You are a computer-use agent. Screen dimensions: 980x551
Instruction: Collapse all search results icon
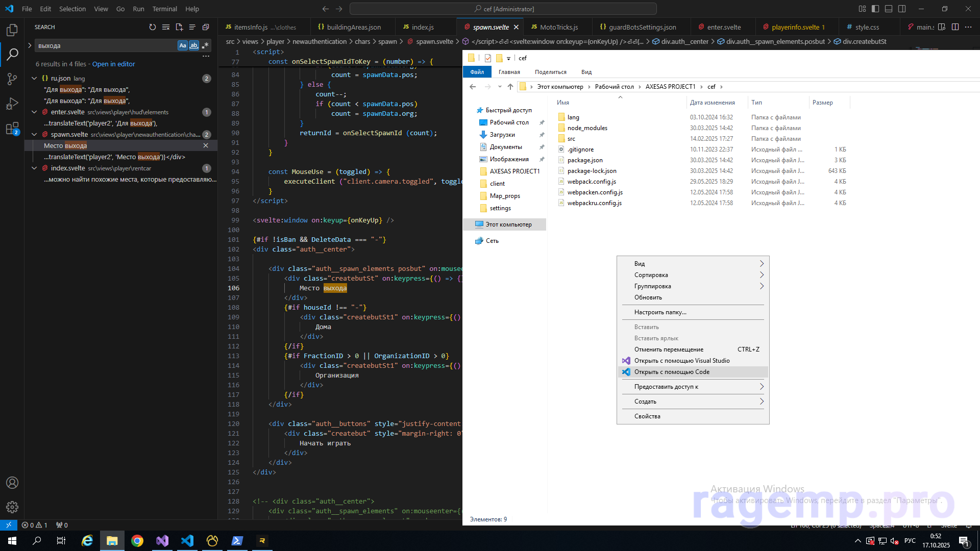click(x=206, y=27)
